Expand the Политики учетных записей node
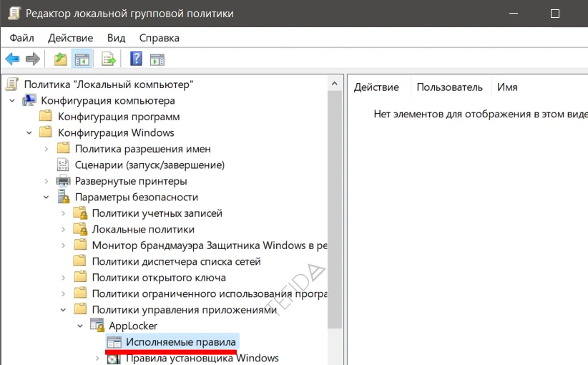 click(64, 213)
